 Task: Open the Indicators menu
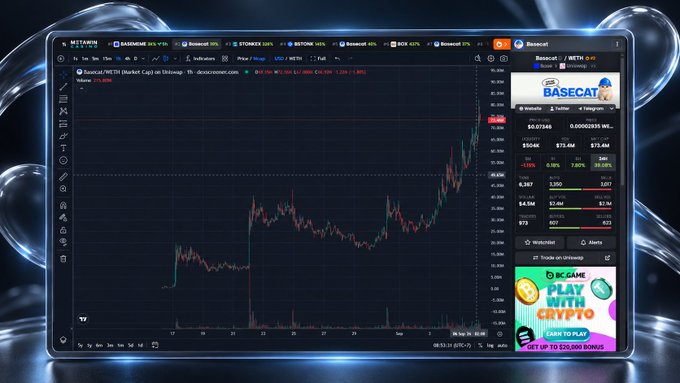tap(200, 59)
